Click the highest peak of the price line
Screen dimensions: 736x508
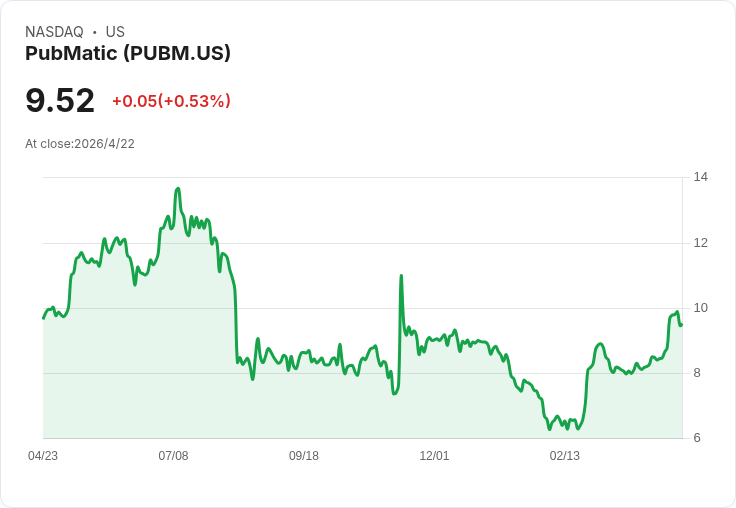178,188
